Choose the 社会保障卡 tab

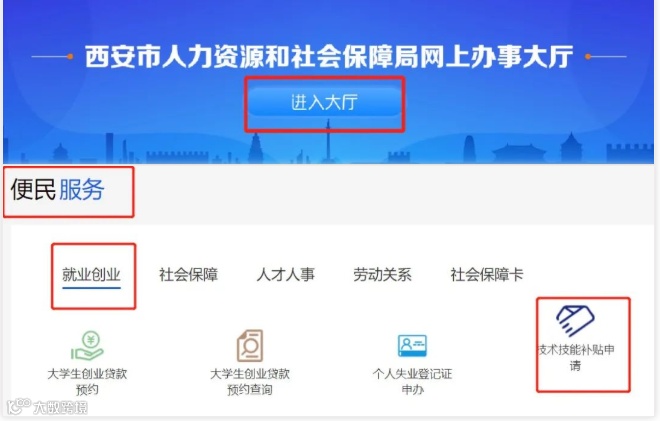pyautogui.click(x=487, y=274)
